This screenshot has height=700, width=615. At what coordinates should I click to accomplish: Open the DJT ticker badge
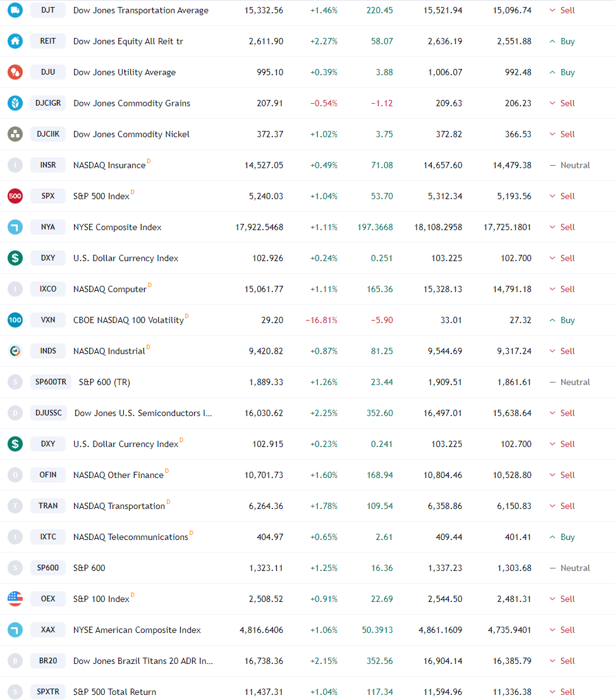coord(48,10)
